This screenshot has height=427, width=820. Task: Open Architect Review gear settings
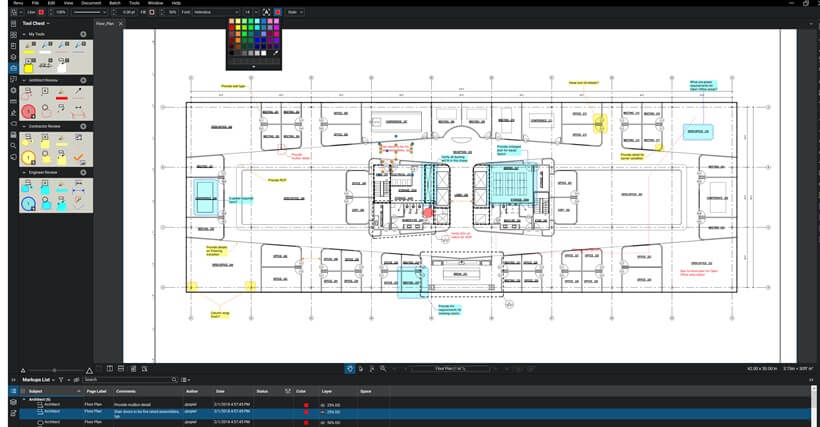point(83,80)
